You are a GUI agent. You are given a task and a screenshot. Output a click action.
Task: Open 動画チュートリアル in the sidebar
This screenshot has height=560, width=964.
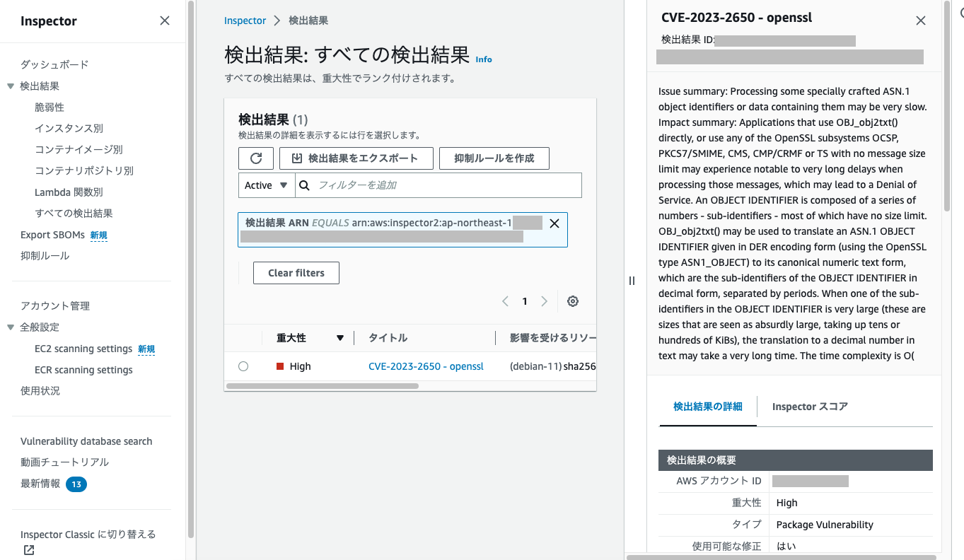pos(64,462)
